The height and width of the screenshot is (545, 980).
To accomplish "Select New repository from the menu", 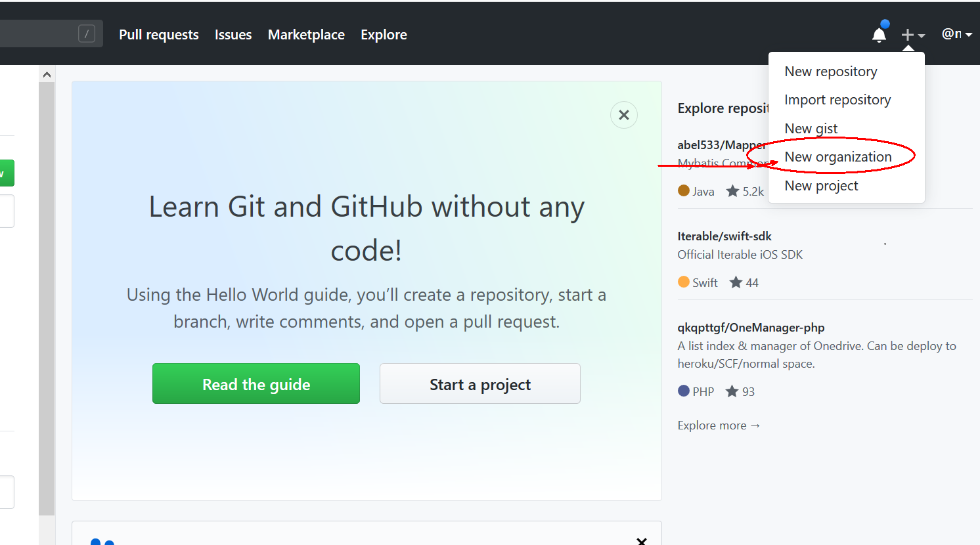I will coord(830,71).
